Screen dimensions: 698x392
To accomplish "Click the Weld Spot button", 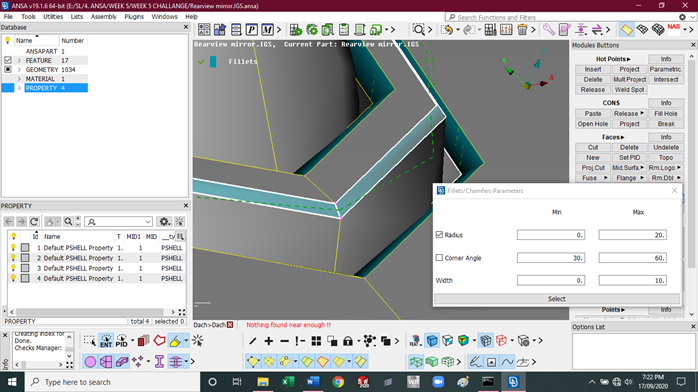I will pyautogui.click(x=629, y=89).
